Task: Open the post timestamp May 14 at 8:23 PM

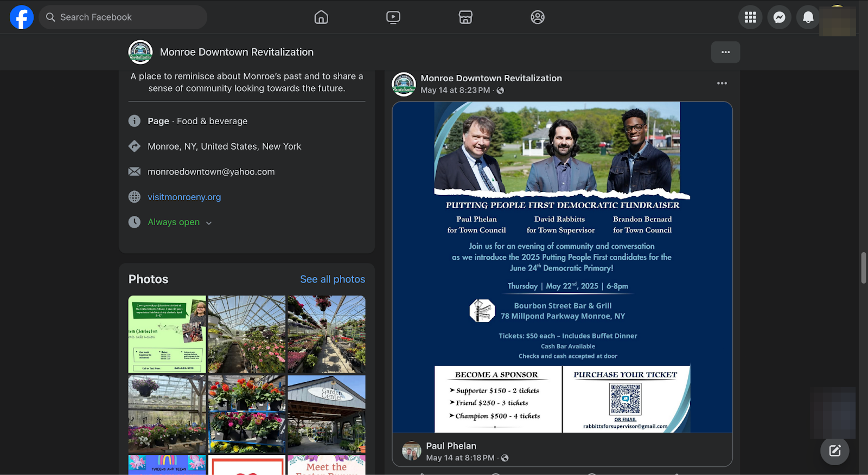Action: (455, 91)
